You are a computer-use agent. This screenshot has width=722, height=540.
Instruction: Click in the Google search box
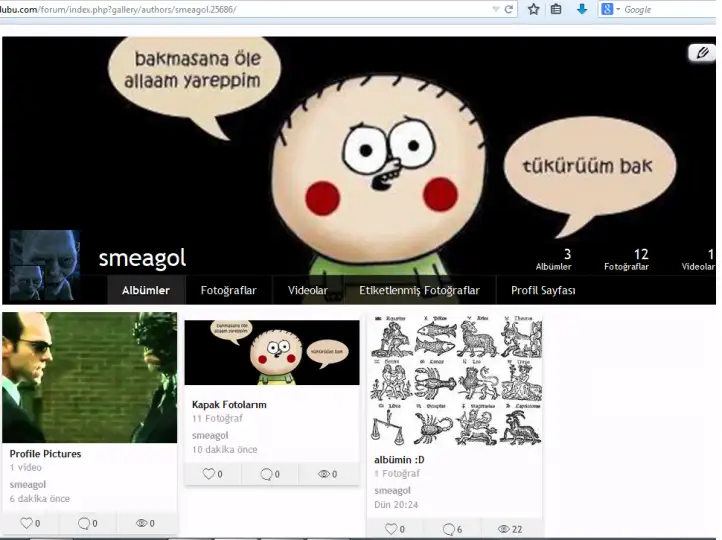(670, 9)
